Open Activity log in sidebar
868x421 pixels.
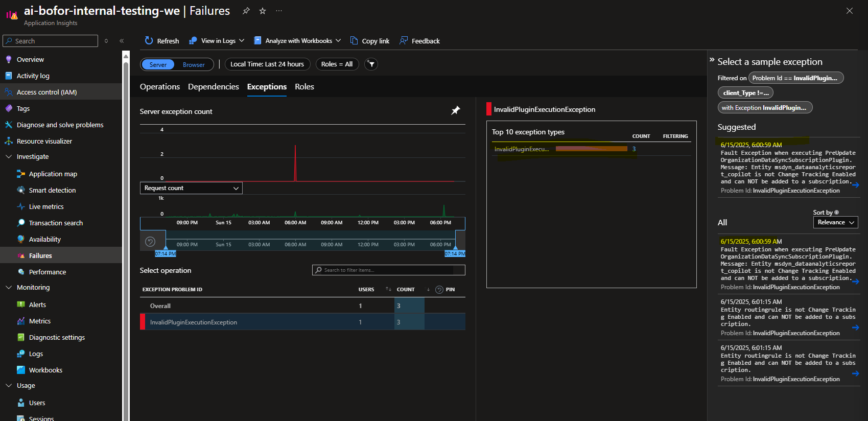click(33, 76)
